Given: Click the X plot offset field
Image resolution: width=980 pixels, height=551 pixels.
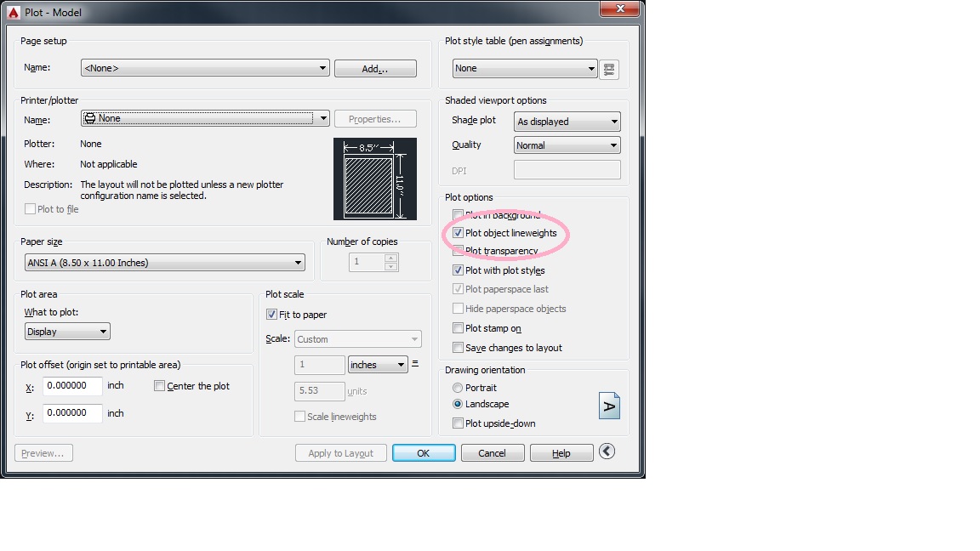Looking at the screenshot, I should [x=72, y=385].
